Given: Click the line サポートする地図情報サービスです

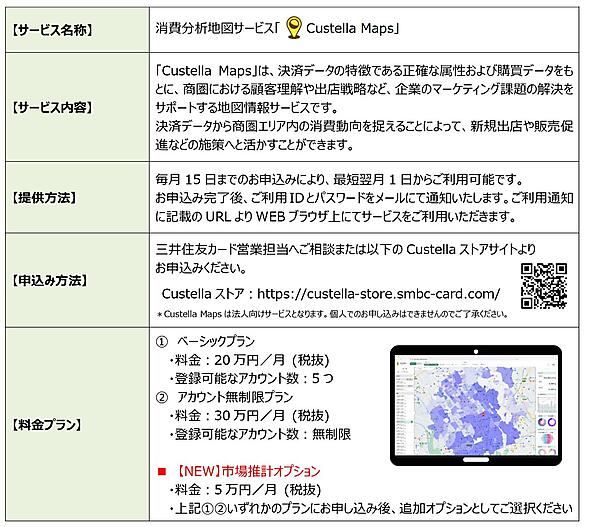Looking at the screenshot, I should tap(247, 108).
